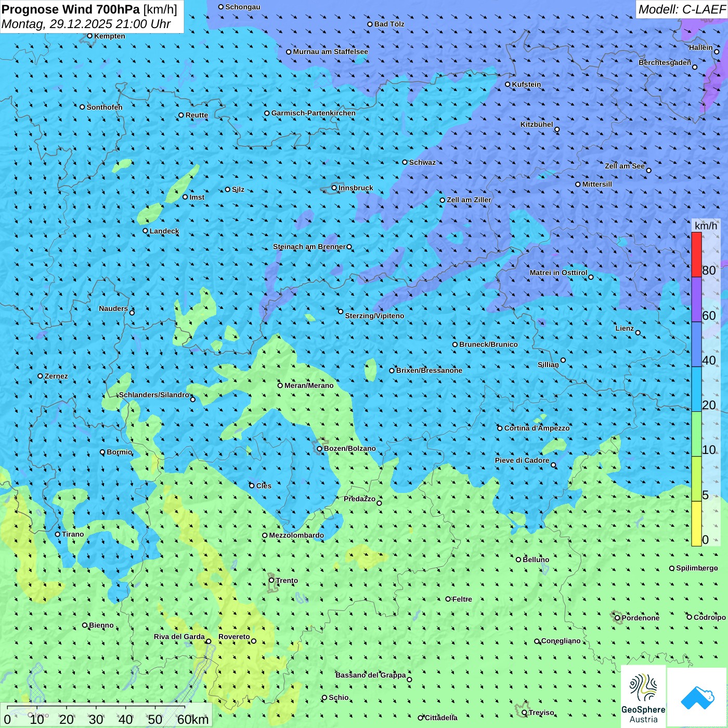Click the Bozen/Bolzano city marker
The width and height of the screenshot is (728, 728).
tap(319, 448)
